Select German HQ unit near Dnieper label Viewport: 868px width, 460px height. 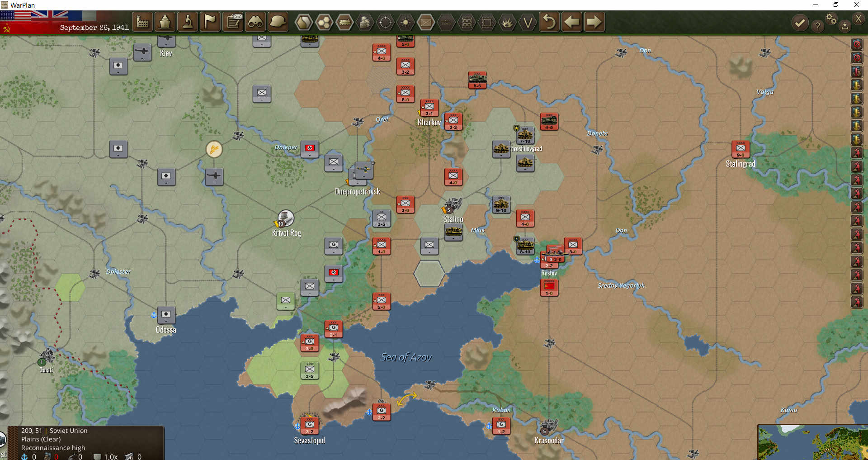click(310, 149)
